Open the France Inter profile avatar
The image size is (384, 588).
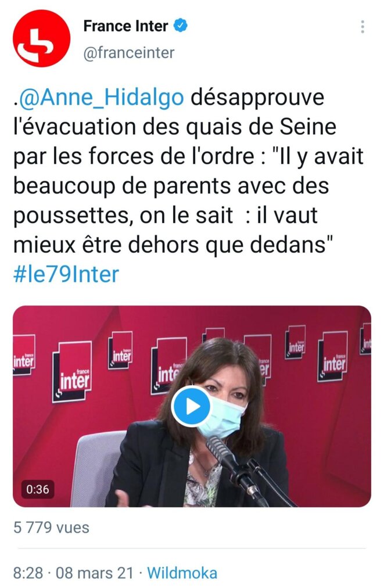point(42,38)
